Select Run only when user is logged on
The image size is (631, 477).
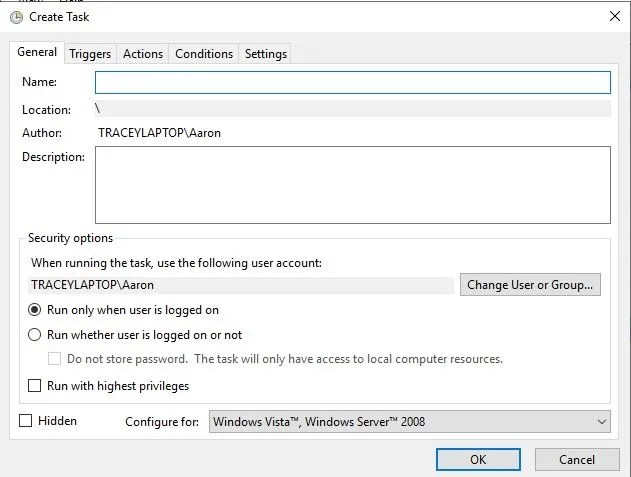pyautogui.click(x=35, y=310)
